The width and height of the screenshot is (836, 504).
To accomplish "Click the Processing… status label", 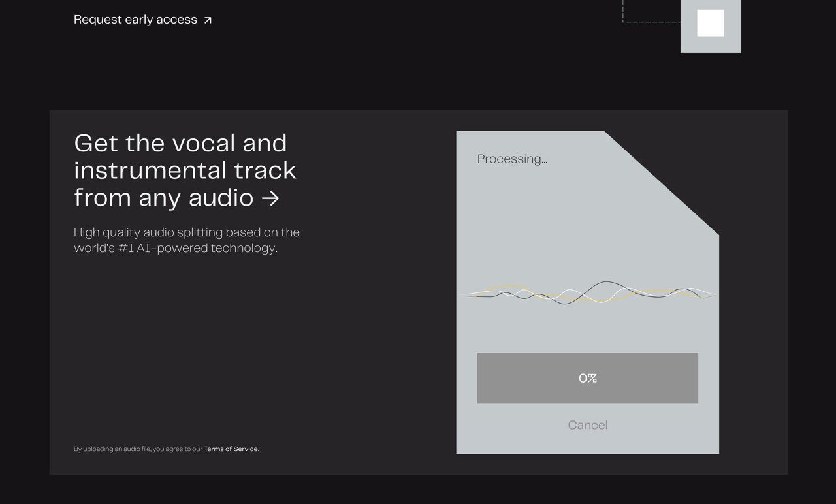I will [x=512, y=159].
